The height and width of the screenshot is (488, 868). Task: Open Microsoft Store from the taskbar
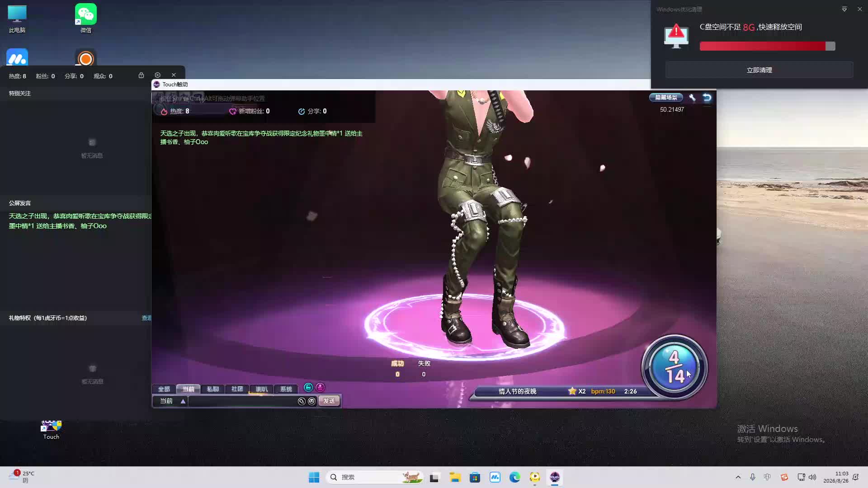point(475,477)
